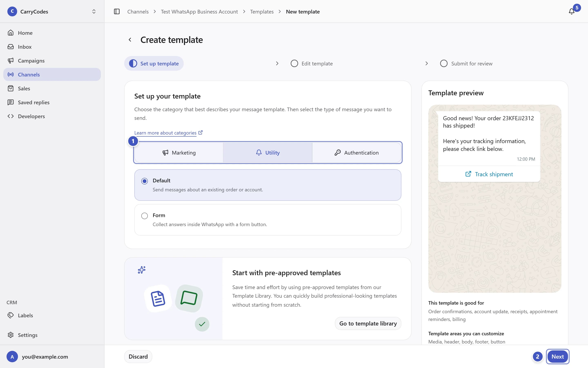Select the Authentication category tab

(356, 153)
